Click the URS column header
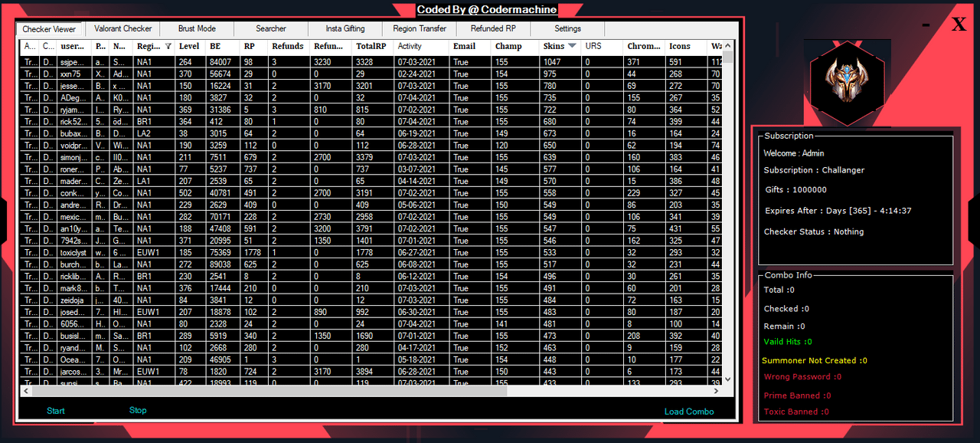This screenshot has width=980, height=443. coord(603,46)
